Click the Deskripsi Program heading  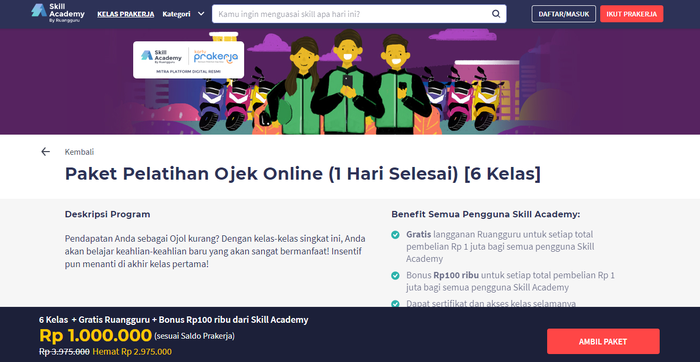108,214
